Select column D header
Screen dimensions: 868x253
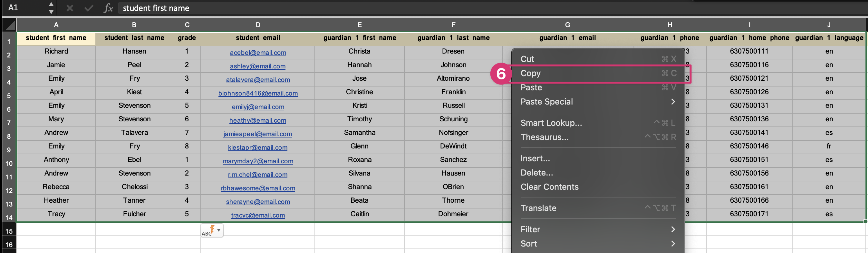click(258, 25)
